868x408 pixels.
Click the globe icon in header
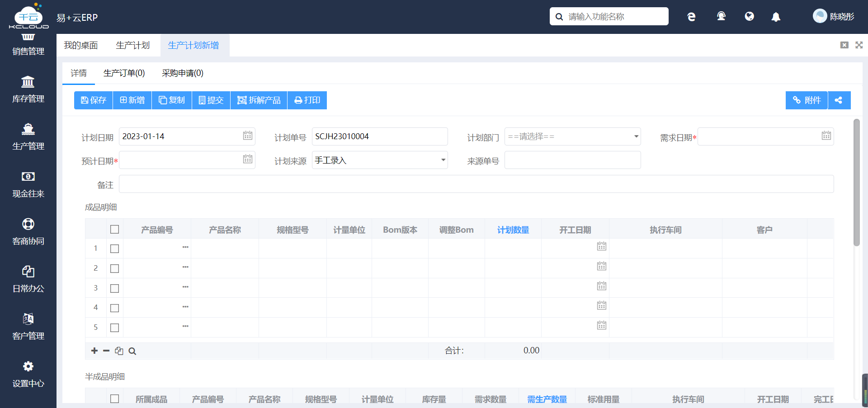click(749, 16)
